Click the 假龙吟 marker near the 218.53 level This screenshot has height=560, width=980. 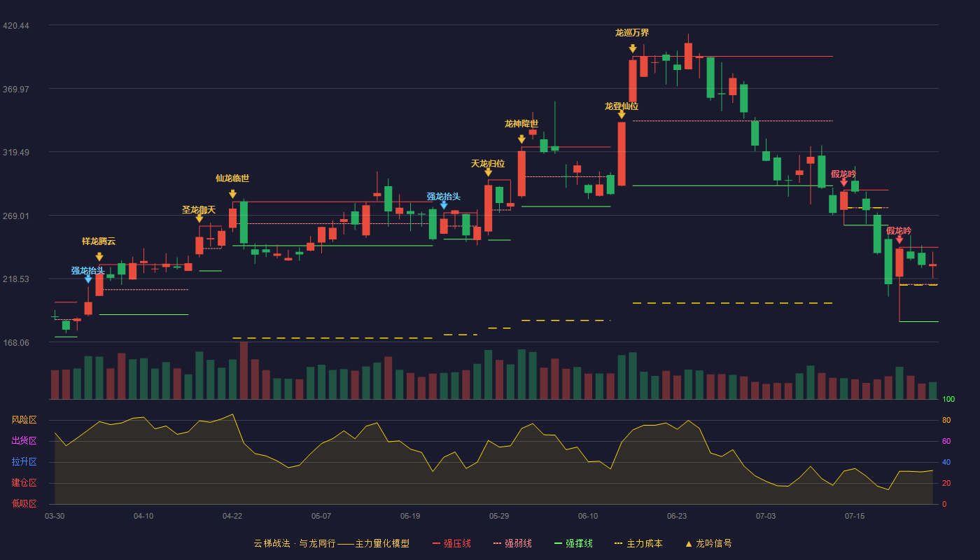click(x=899, y=239)
